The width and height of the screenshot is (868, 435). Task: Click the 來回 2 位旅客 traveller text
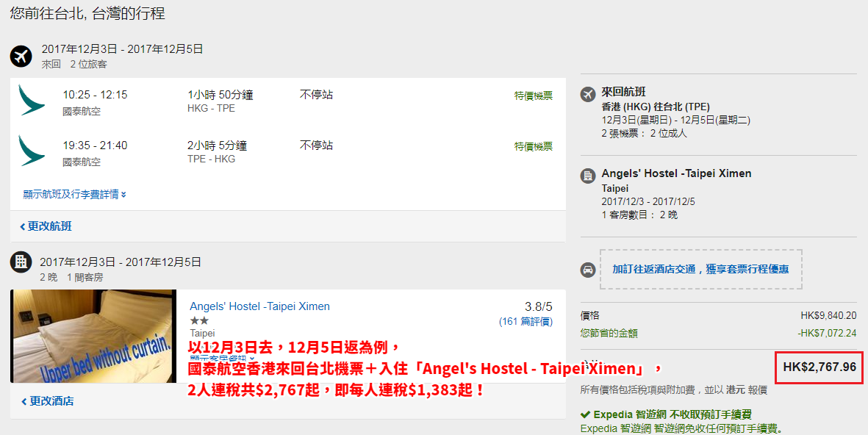tap(74, 64)
